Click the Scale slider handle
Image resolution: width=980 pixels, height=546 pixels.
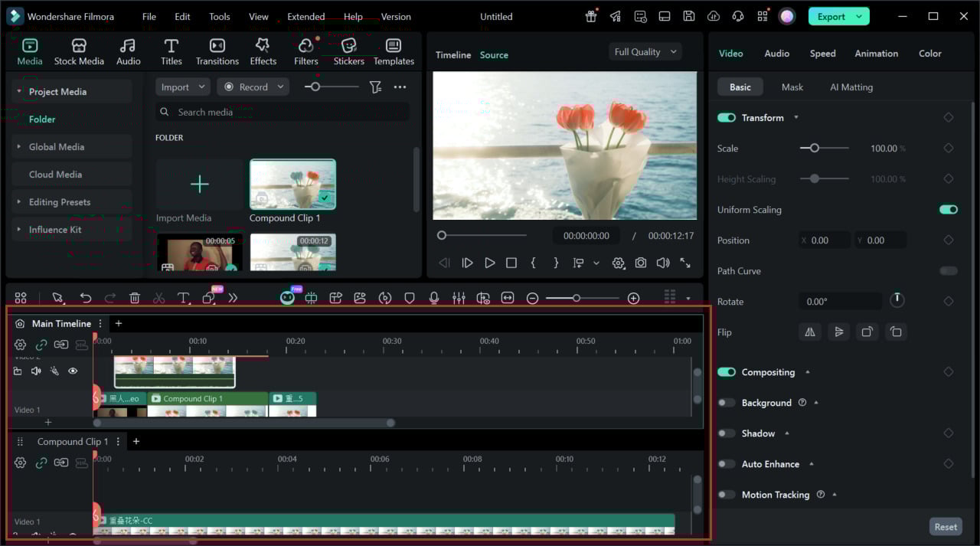point(815,149)
